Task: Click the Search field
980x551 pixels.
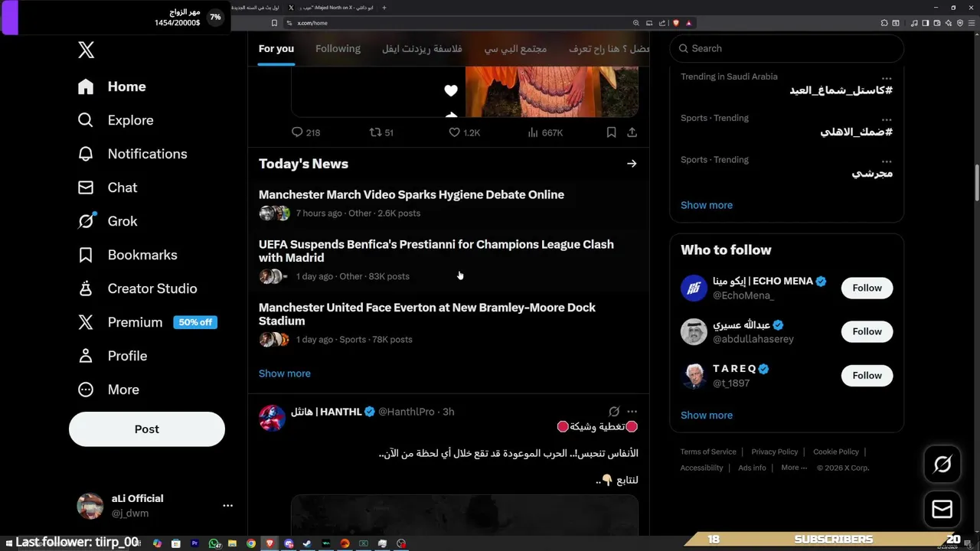Action: 787,48
